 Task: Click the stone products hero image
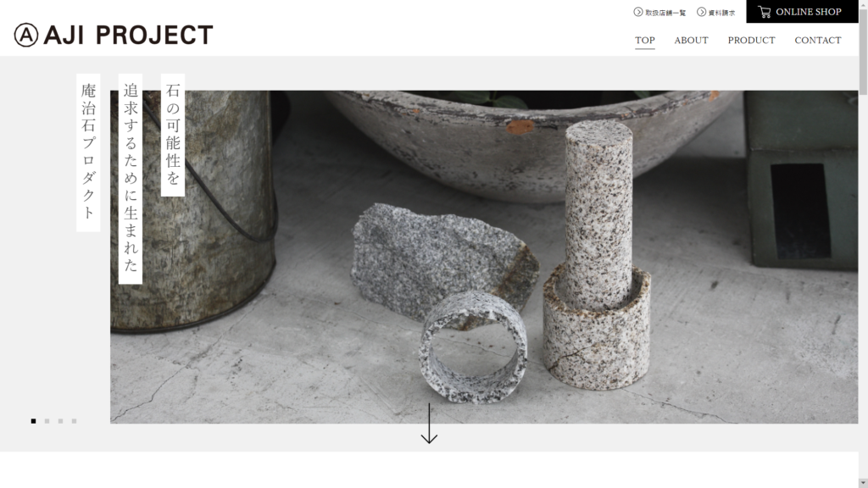(484, 257)
